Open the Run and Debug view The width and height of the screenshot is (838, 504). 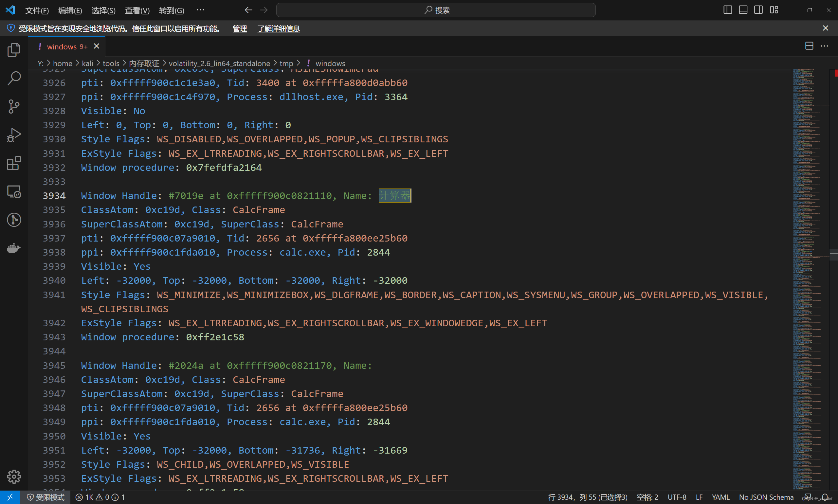pyautogui.click(x=14, y=135)
